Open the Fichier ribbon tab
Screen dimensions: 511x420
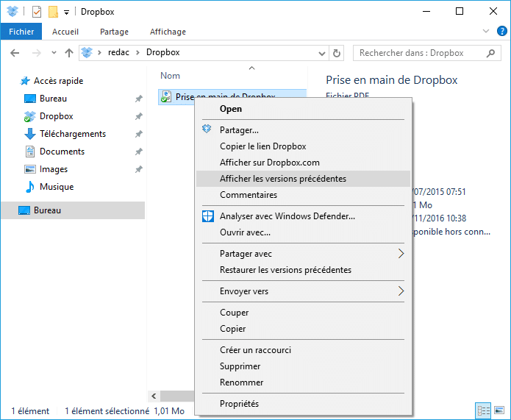point(21,32)
